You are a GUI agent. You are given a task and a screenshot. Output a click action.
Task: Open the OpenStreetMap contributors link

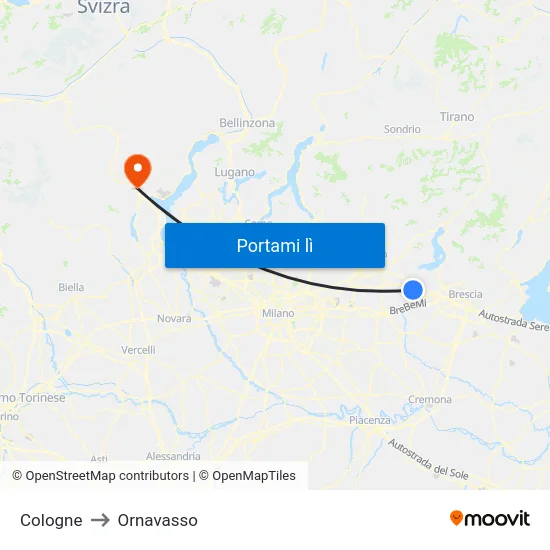pyautogui.click(x=101, y=476)
